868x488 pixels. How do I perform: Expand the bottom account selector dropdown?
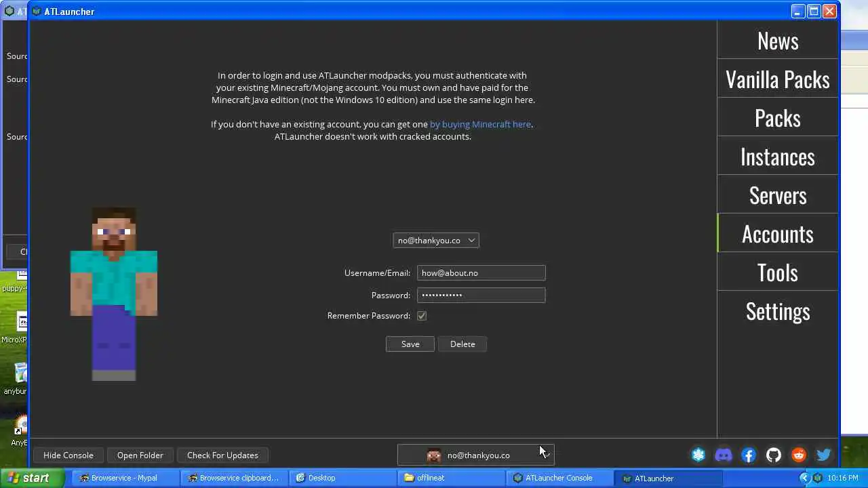476,455
